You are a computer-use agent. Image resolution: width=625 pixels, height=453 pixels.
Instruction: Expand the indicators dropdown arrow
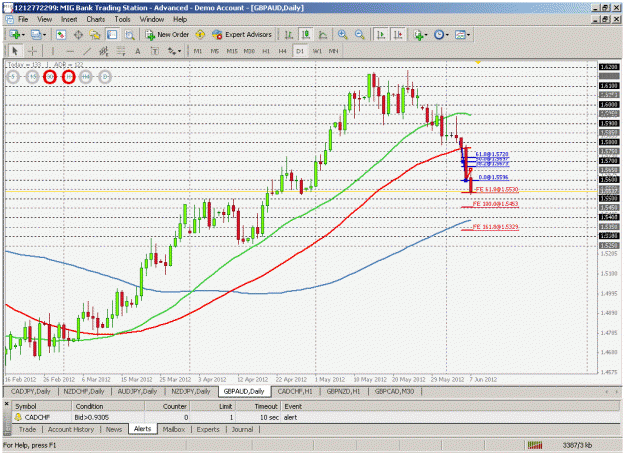[x=426, y=35]
